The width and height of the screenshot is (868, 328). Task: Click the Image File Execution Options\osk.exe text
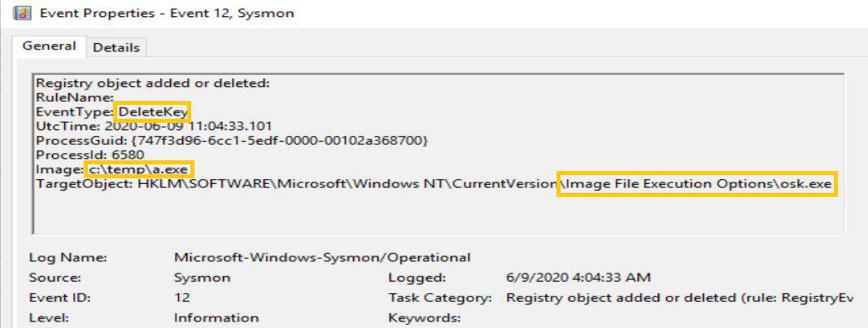click(697, 185)
